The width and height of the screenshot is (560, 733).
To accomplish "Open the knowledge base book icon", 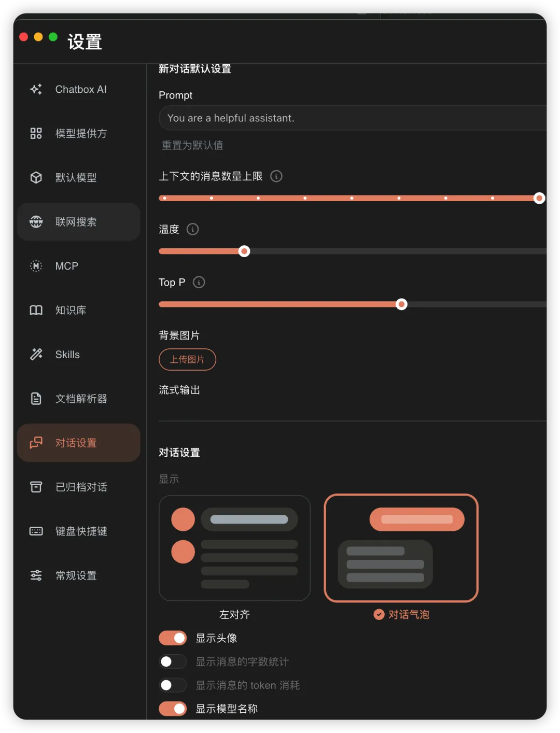I will [x=36, y=310].
